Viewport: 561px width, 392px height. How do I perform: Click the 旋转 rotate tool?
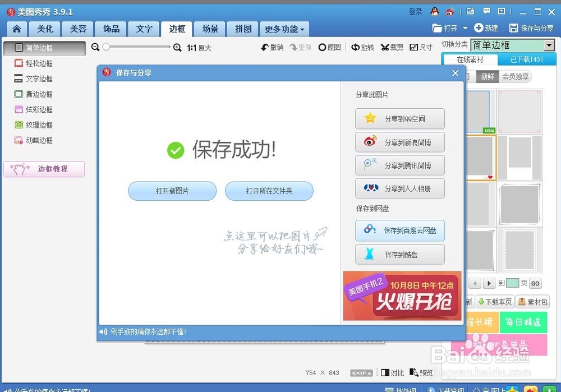point(362,47)
